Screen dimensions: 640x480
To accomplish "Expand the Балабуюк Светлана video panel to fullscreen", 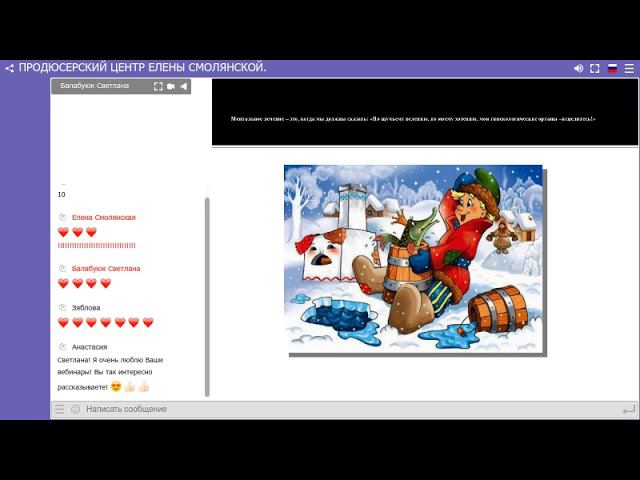I will pyautogui.click(x=158, y=86).
